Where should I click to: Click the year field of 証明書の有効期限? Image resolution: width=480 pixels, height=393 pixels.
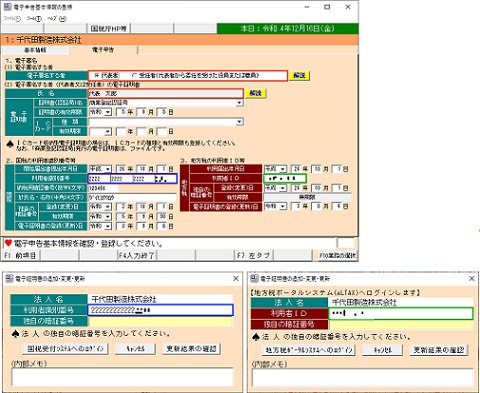click(x=121, y=112)
